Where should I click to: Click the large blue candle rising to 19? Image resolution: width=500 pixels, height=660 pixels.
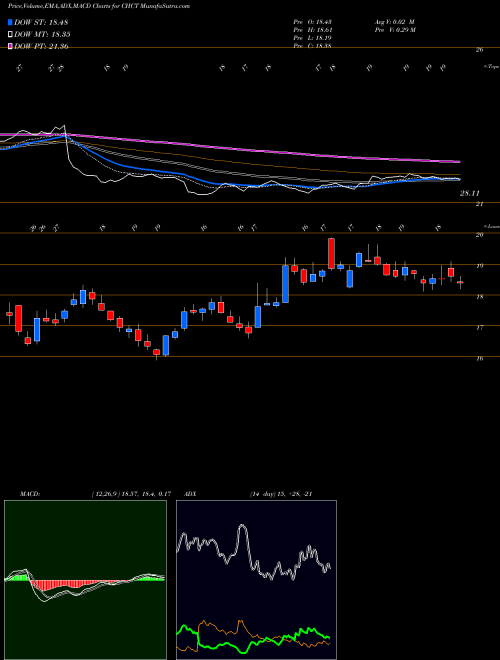coord(285,284)
